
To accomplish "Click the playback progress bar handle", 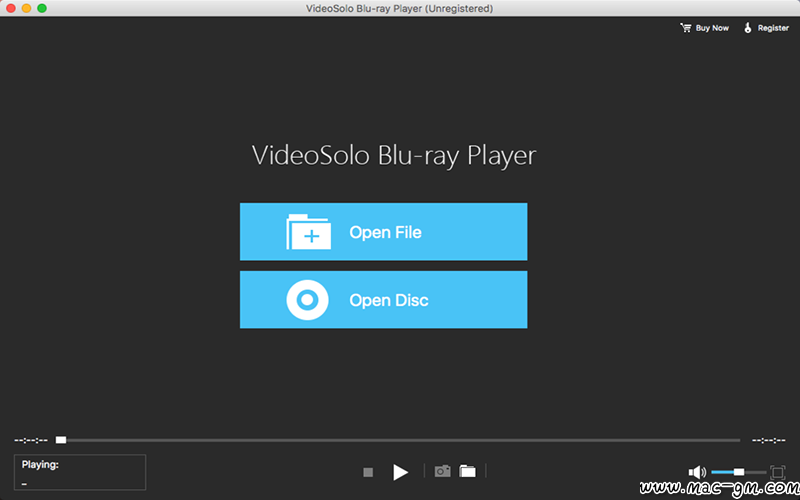I will (x=61, y=440).
